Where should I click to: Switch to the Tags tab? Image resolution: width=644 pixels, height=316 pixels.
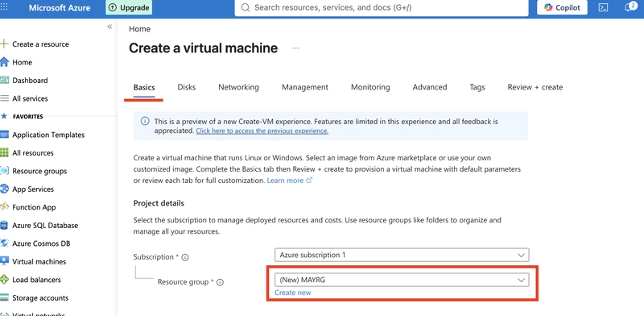tap(477, 87)
